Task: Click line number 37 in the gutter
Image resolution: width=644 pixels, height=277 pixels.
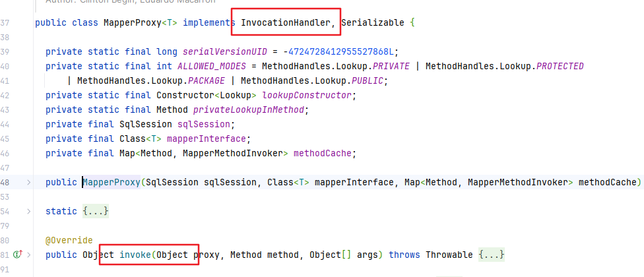Action: click(5, 22)
